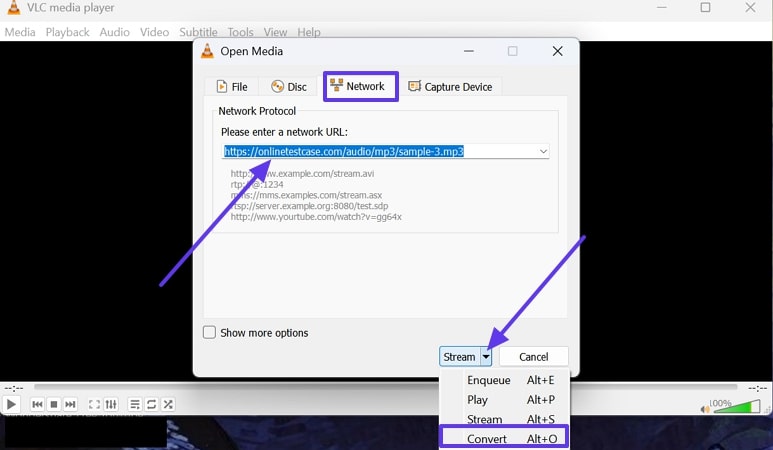
Task: Skip to next media track
Action: tap(70, 405)
